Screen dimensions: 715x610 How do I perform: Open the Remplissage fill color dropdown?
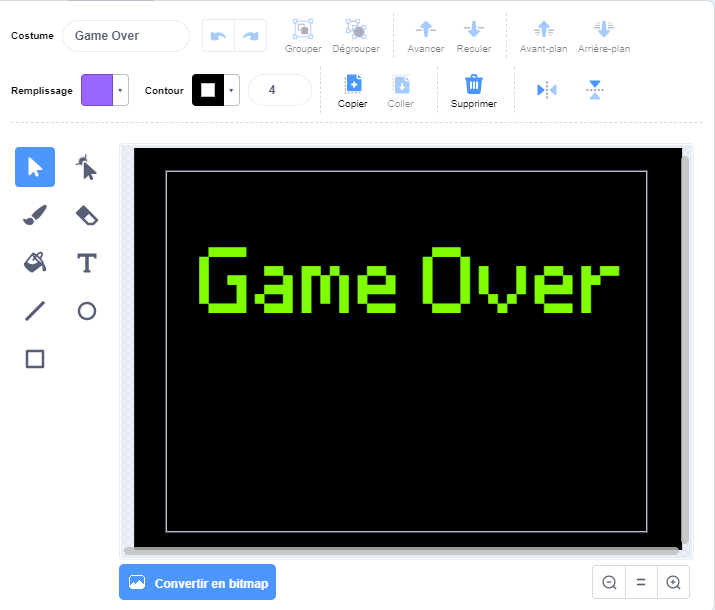click(x=121, y=90)
